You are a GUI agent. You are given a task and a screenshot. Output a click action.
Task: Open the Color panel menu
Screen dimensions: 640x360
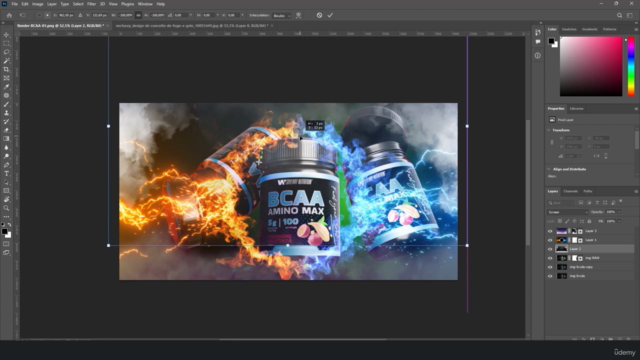coord(636,29)
